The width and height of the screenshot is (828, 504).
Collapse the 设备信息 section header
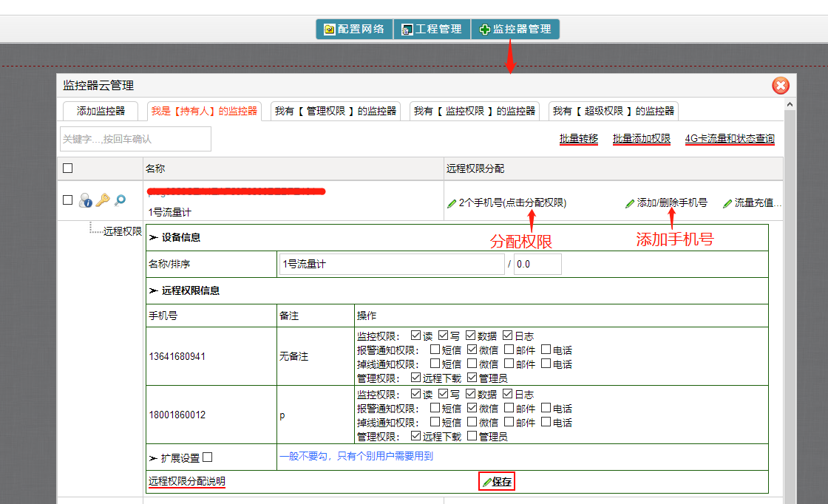coord(180,238)
